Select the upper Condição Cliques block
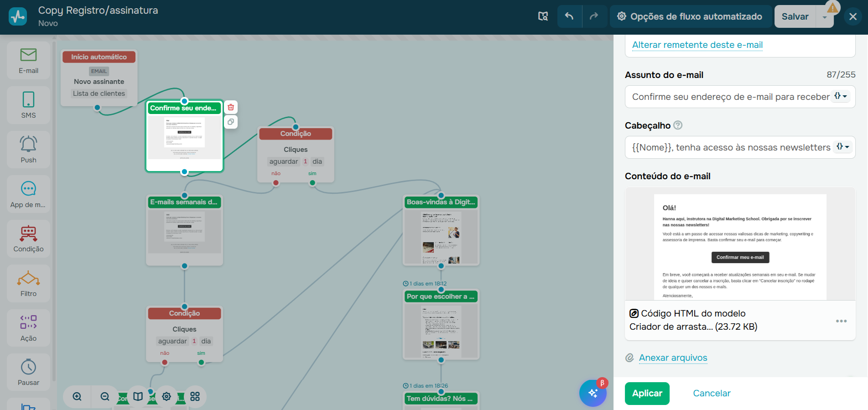868x410 pixels. pos(296,155)
